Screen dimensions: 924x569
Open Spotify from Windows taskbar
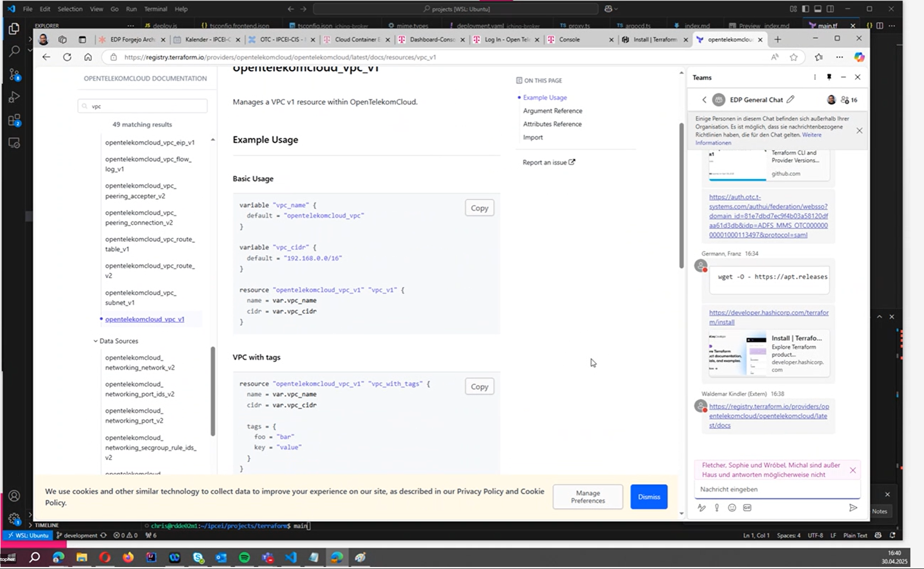pos(244,557)
